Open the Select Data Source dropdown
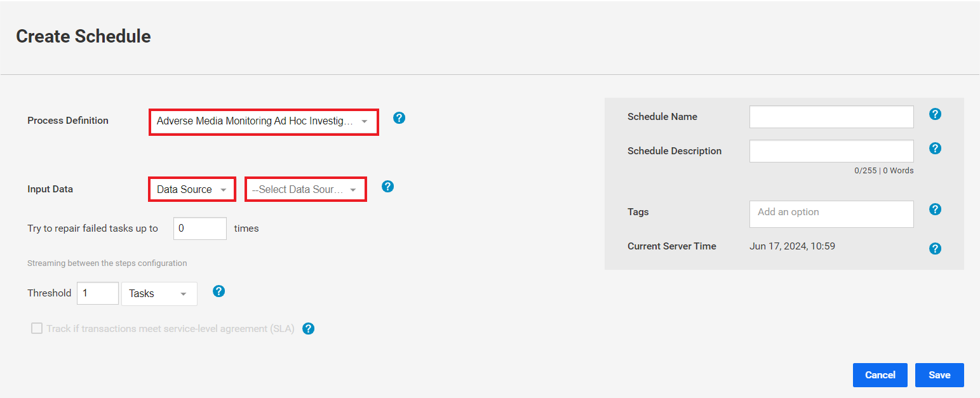This screenshot has width=980, height=398. (x=305, y=189)
